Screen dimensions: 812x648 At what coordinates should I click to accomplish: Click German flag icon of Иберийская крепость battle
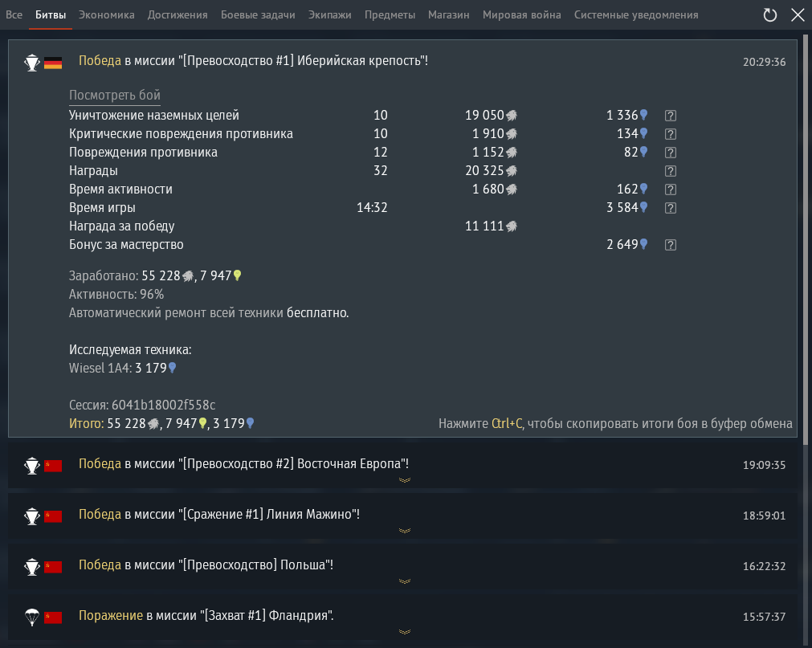point(53,63)
